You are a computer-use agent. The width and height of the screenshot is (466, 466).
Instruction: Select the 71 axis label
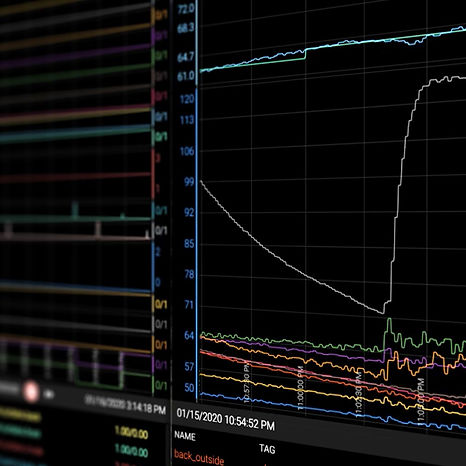coord(189,305)
